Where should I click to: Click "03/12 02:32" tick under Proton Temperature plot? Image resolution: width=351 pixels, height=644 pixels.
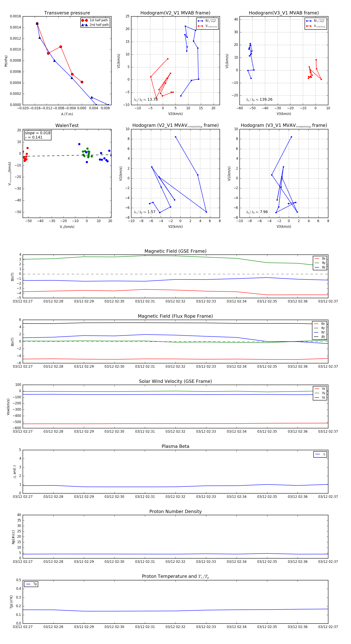[x=175, y=627]
